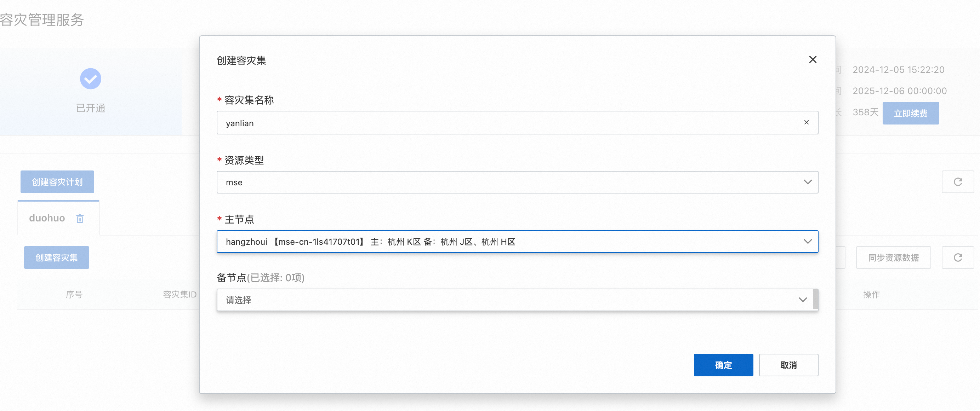Refresh the disaster recovery plan list
980x411 pixels.
coord(958,182)
